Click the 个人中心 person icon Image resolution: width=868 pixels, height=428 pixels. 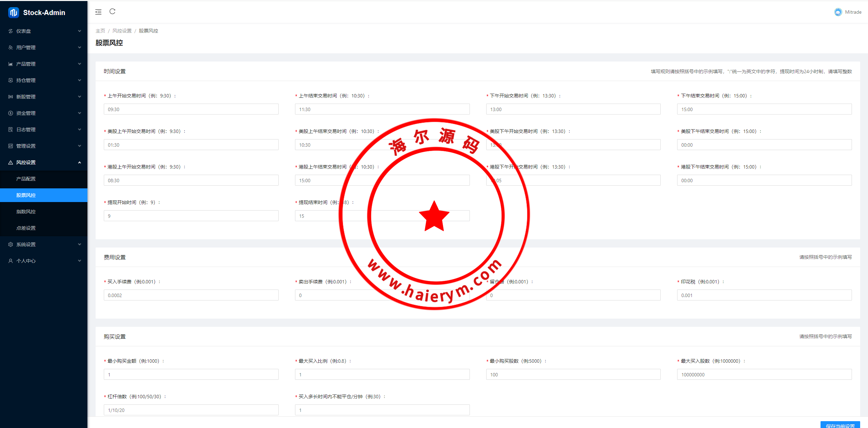[x=11, y=261]
